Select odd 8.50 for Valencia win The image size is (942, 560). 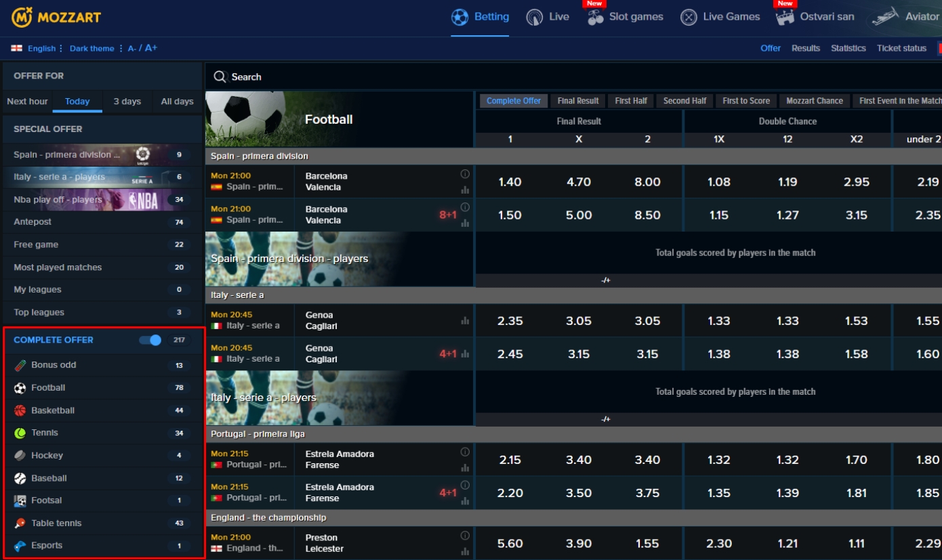(647, 215)
